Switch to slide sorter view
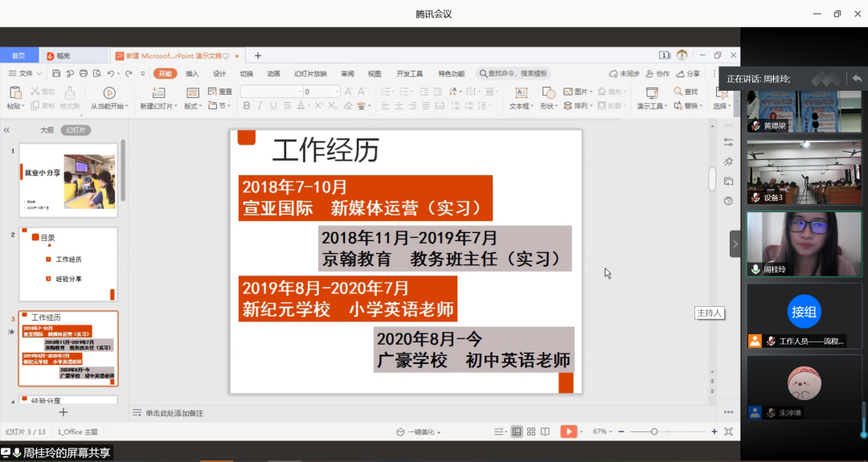 (530, 431)
